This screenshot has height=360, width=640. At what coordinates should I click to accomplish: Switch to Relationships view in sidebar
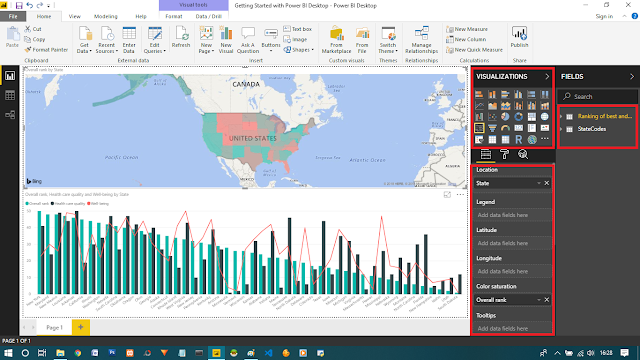click(10, 115)
